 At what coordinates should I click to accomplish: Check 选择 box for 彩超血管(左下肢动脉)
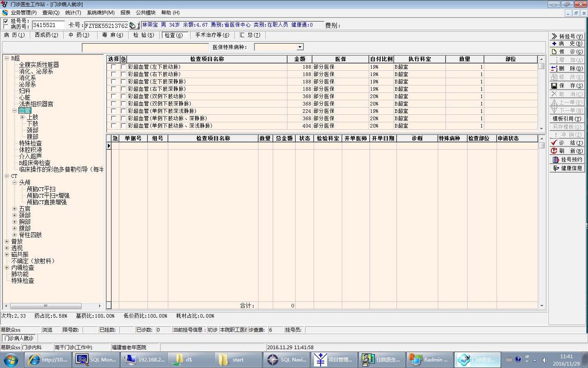(x=113, y=67)
